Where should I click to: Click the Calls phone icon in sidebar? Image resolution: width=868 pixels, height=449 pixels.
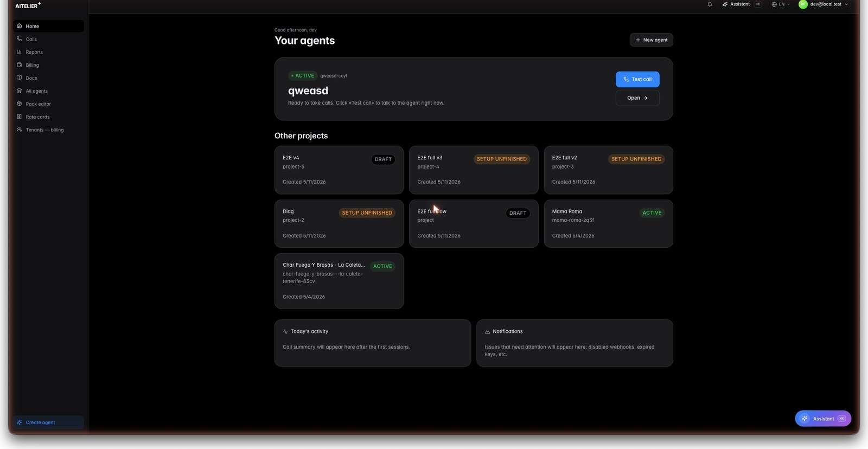[x=20, y=39]
